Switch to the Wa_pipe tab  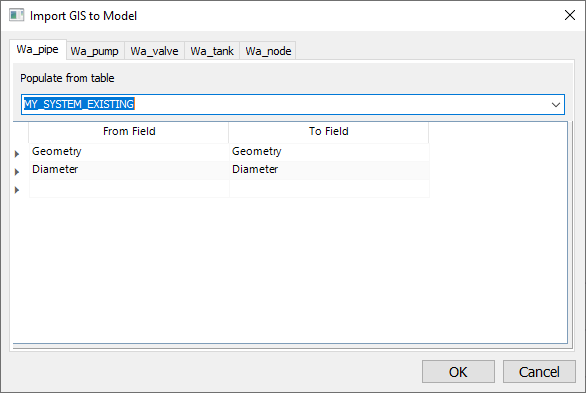tap(38, 50)
